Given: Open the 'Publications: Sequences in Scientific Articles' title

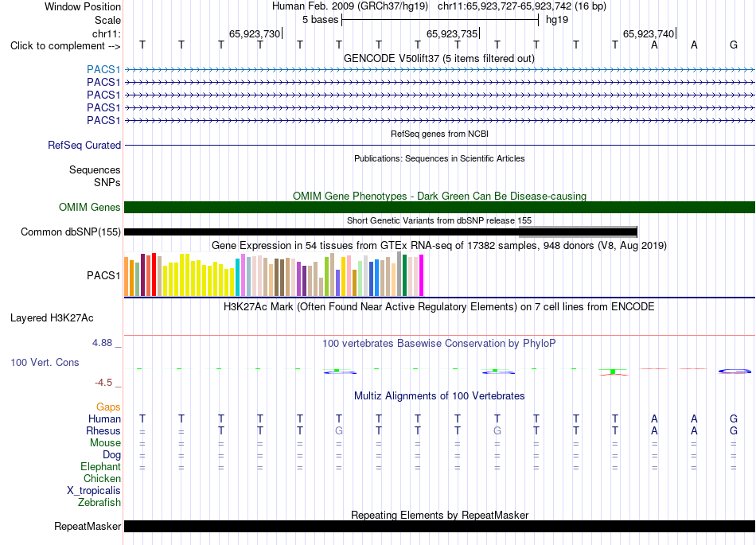Looking at the screenshot, I should (x=439, y=158).
